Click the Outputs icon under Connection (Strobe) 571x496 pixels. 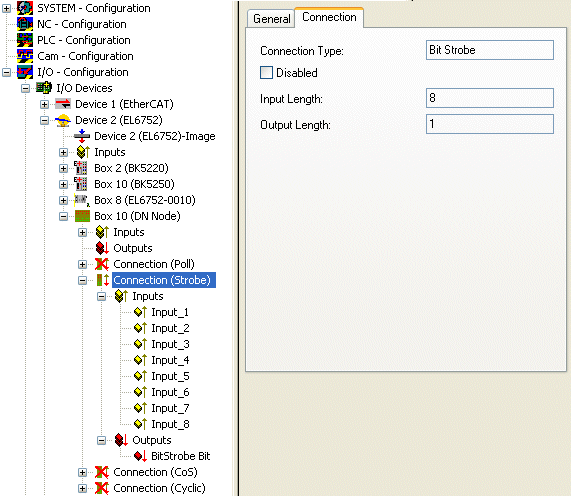(121, 440)
